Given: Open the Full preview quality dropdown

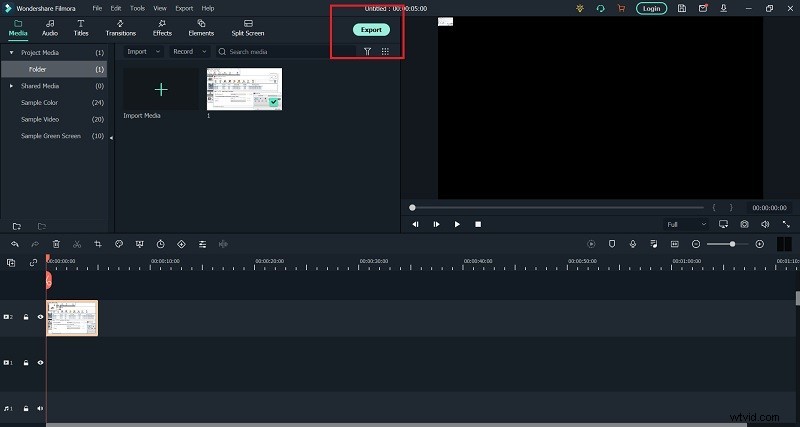Looking at the screenshot, I should point(687,224).
